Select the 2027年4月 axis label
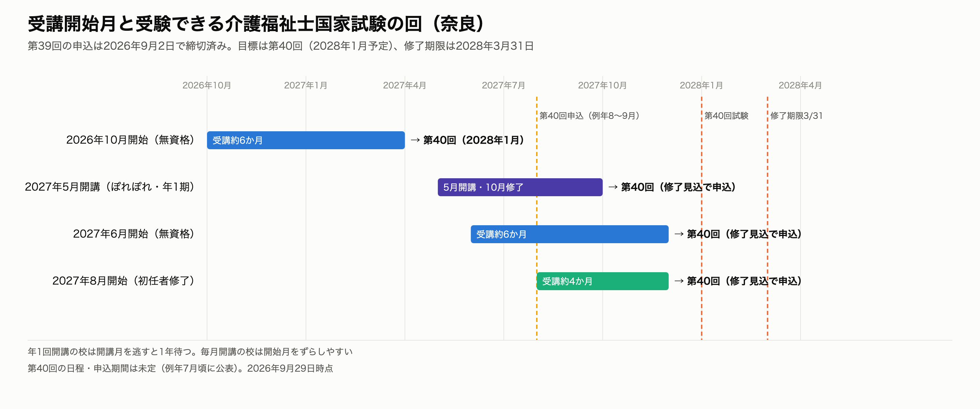This screenshot has width=980, height=409. (x=404, y=85)
